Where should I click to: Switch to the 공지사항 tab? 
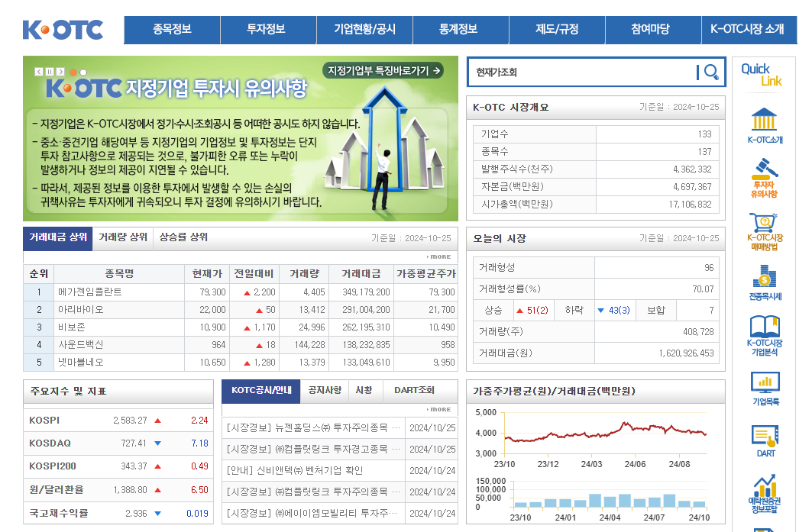tap(325, 391)
